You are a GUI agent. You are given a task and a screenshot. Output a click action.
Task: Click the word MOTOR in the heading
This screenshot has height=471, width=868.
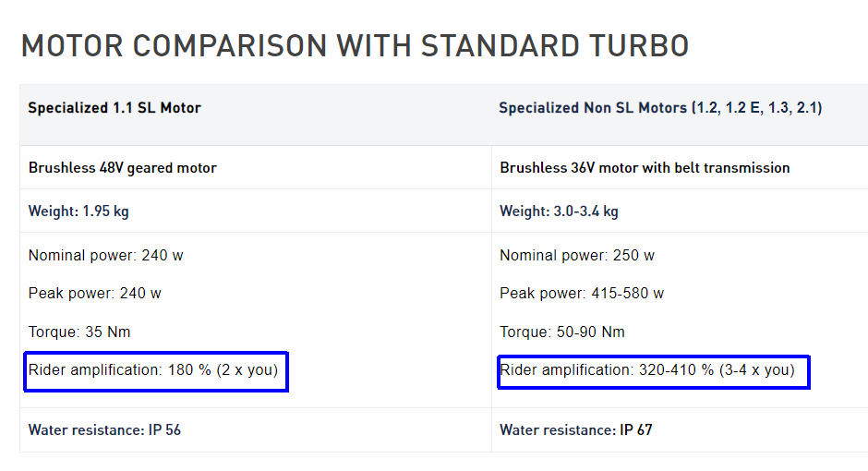pos(78,46)
